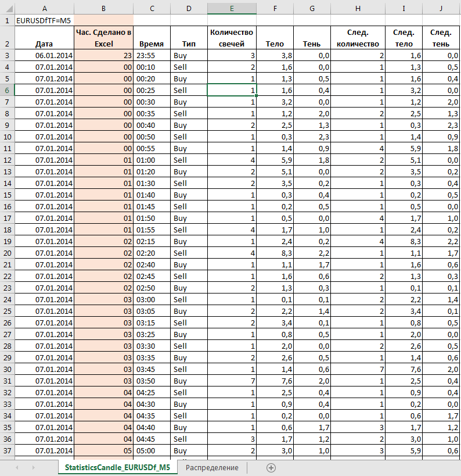Click the След. количество header cell
461x476 pixels.
(358, 38)
